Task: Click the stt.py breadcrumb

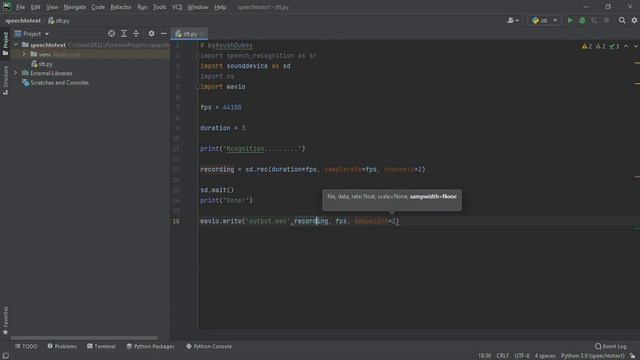Action: 59,20
